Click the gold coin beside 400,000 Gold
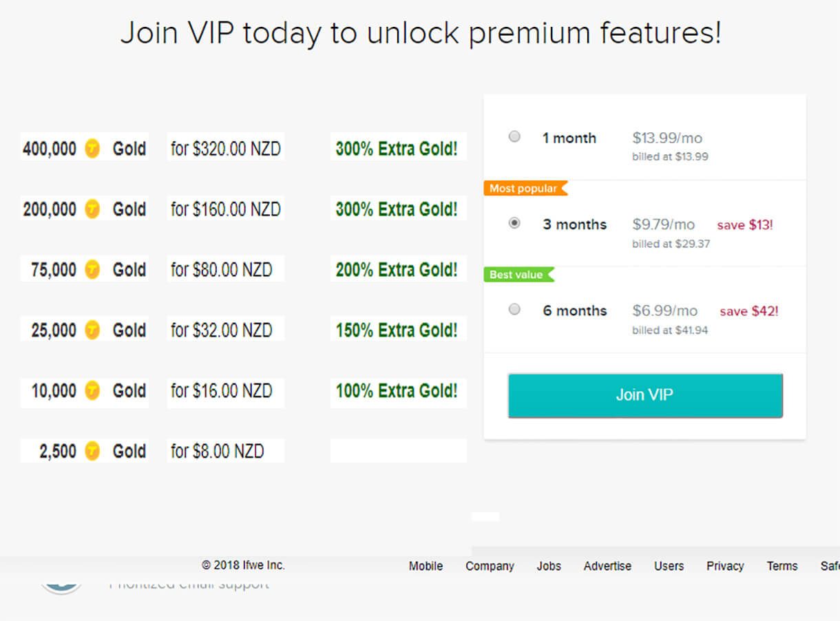The width and height of the screenshot is (840, 621). pyautogui.click(x=92, y=148)
